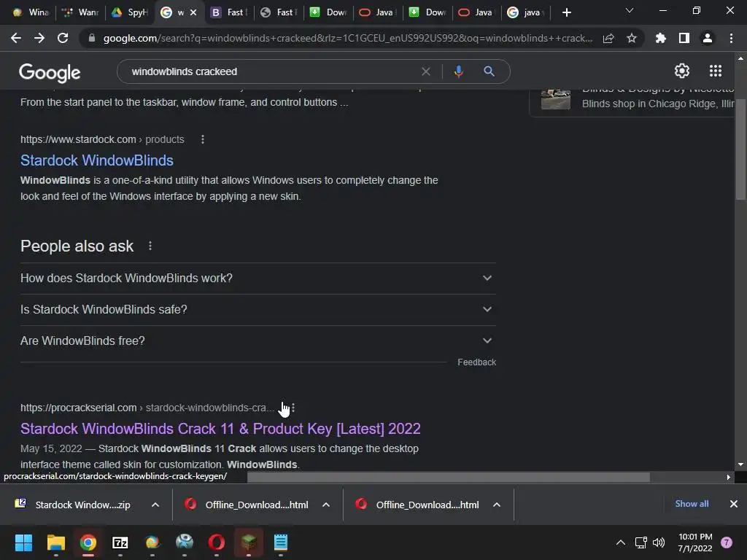Open the Minecraft block taskbar icon
The width and height of the screenshot is (747, 560).
click(249, 542)
